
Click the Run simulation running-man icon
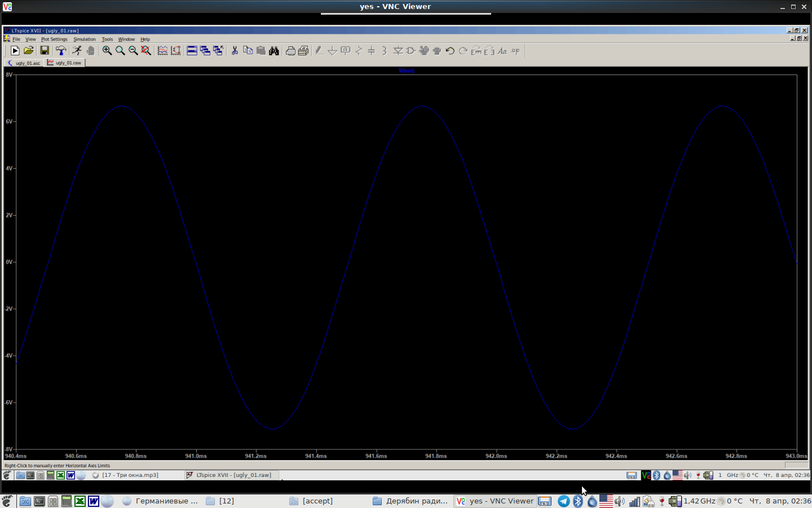[77, 51]
